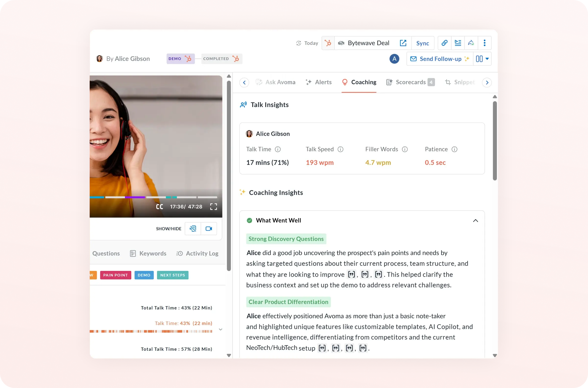Toggle the video camera show/hide button
588x388 pixels.
(209, 229)
